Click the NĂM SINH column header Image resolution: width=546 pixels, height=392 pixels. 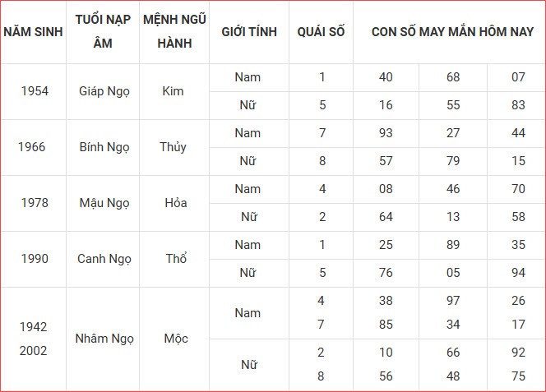point(34,32)
